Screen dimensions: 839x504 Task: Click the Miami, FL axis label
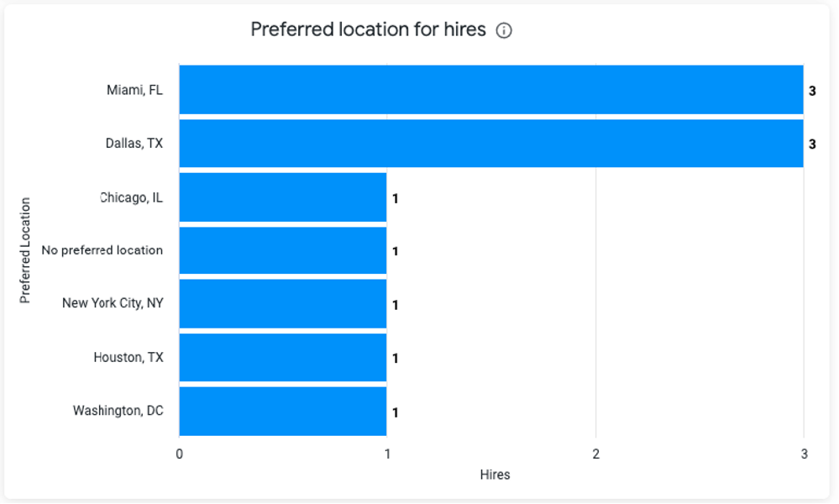(x=134, y=90)
